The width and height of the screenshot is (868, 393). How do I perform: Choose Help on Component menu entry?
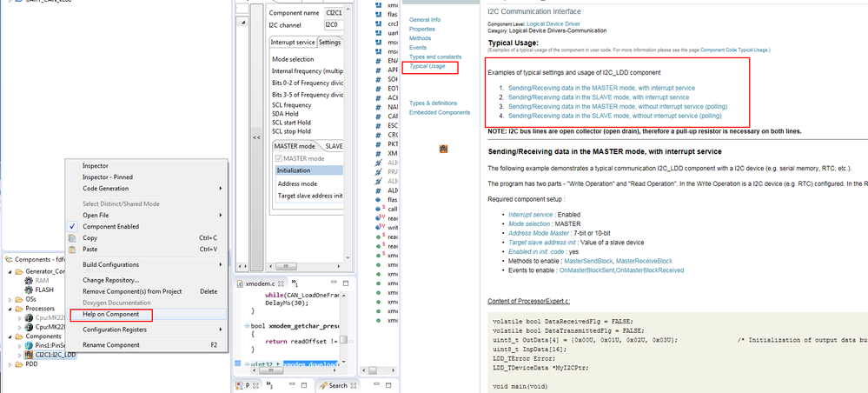(146, 314)
